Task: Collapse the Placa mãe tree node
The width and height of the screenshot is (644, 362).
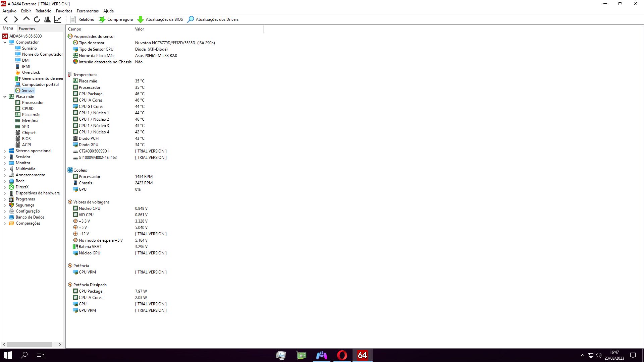Action: coord(5,97)
